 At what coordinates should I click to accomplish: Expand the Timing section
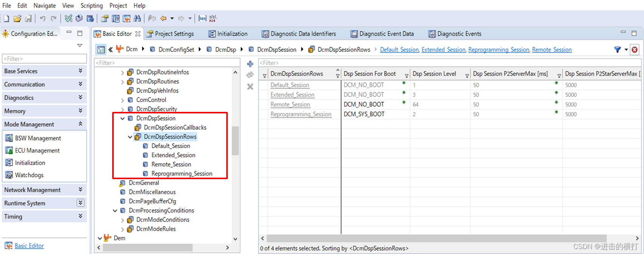(x=80, y=216)
